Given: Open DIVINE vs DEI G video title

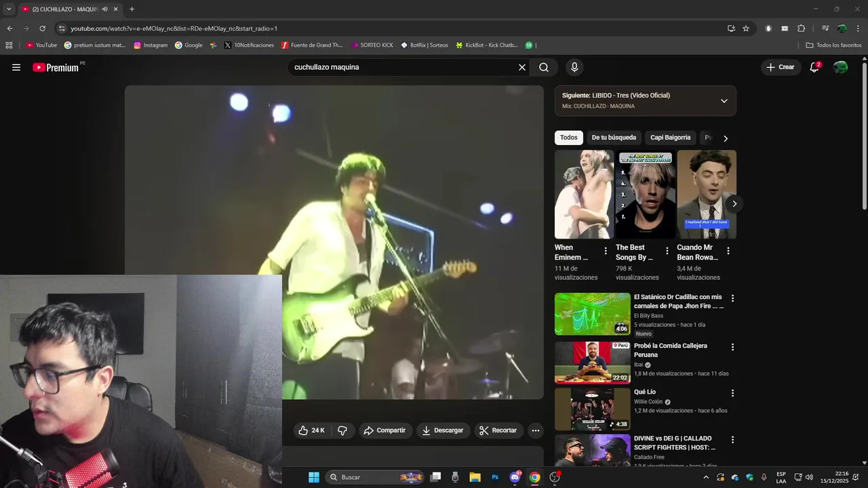Looking at the screenshot, I should (x=675, y=443).
